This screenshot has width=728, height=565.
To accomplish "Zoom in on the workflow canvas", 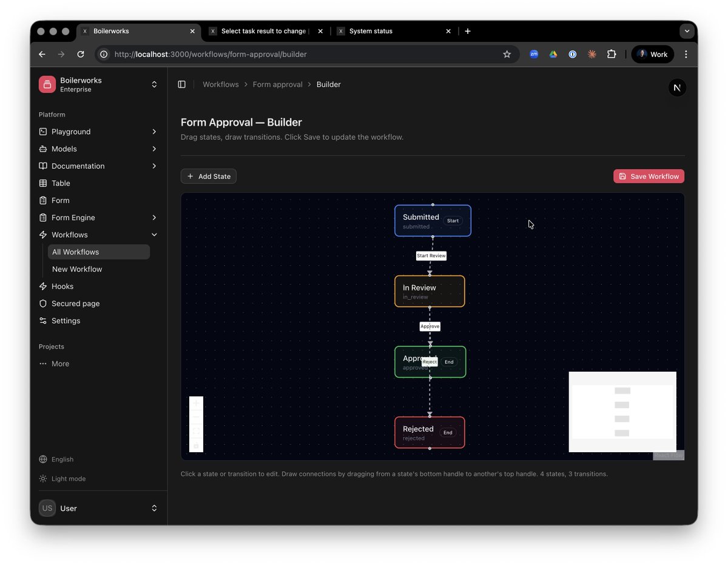I will 196,403.
